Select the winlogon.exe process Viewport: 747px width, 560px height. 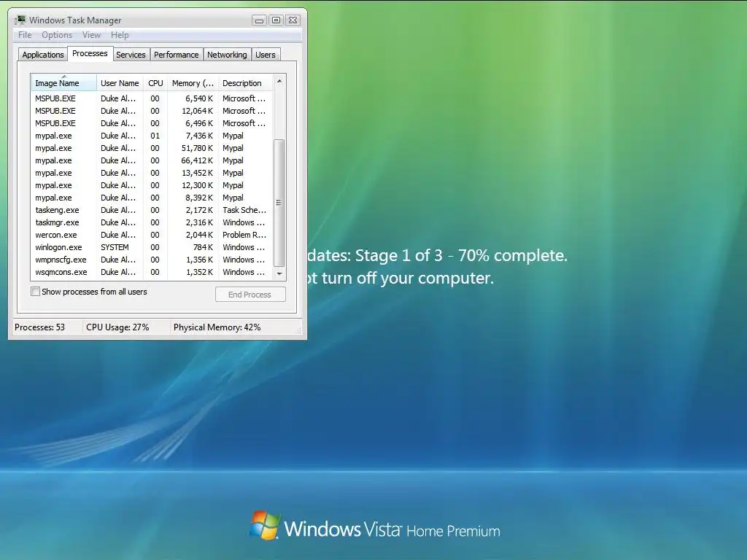[x=152, y=246]
